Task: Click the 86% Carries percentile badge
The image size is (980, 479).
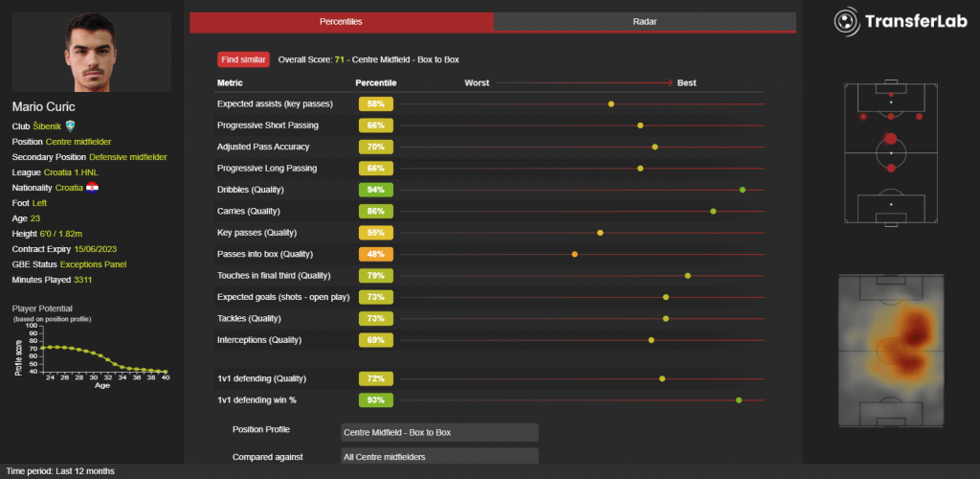Action: [x=375, y=211]
